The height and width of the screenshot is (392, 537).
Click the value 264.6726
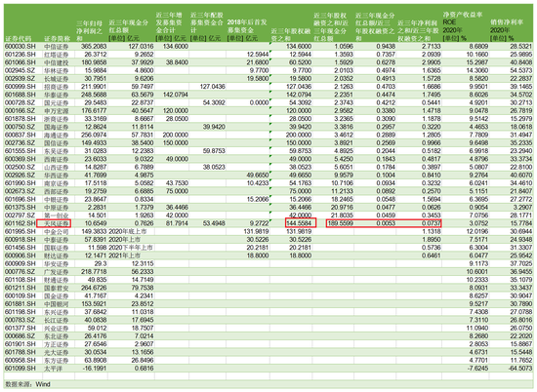pyautogui.click(x=94, y=288)
